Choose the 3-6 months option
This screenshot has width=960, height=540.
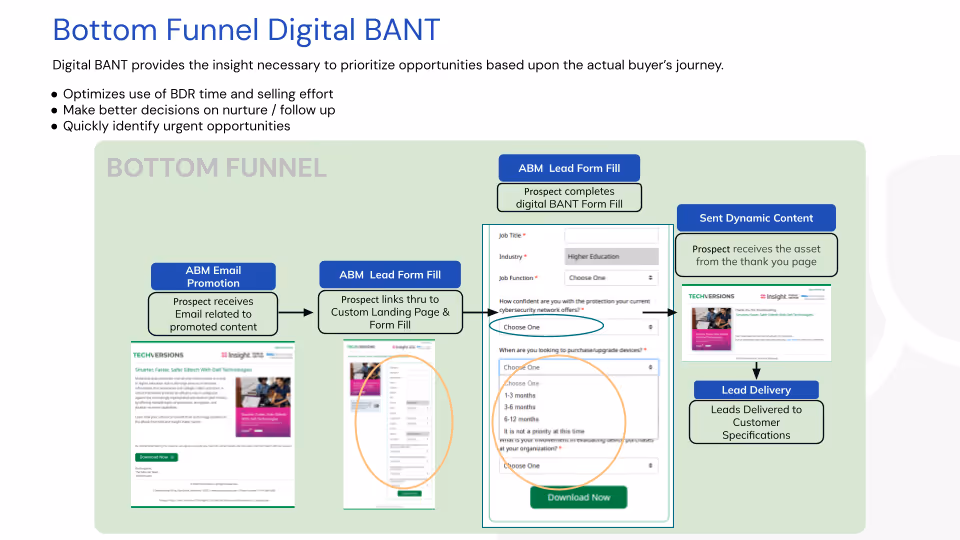coord(520,407)
